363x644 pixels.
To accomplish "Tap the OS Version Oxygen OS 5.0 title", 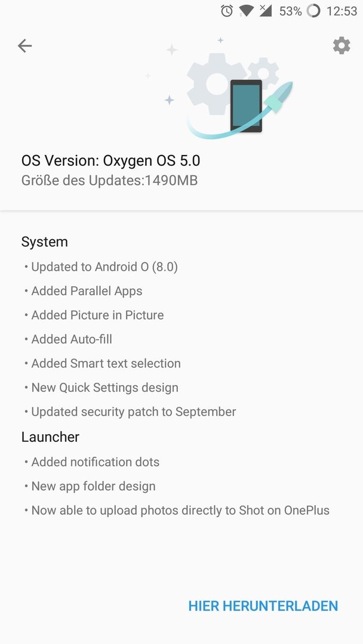I will point(110,160).
